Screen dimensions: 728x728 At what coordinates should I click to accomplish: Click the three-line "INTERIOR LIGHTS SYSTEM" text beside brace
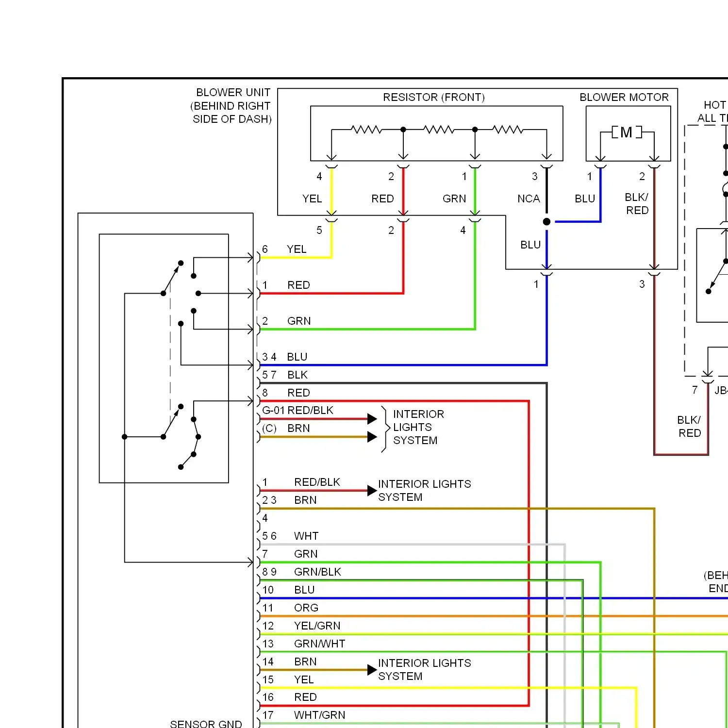pos(418,427)
